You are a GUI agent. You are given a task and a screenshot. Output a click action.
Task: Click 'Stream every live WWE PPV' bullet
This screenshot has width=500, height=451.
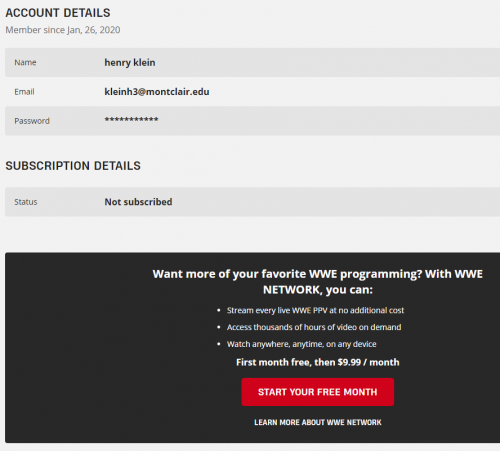(x=315, y=311)
